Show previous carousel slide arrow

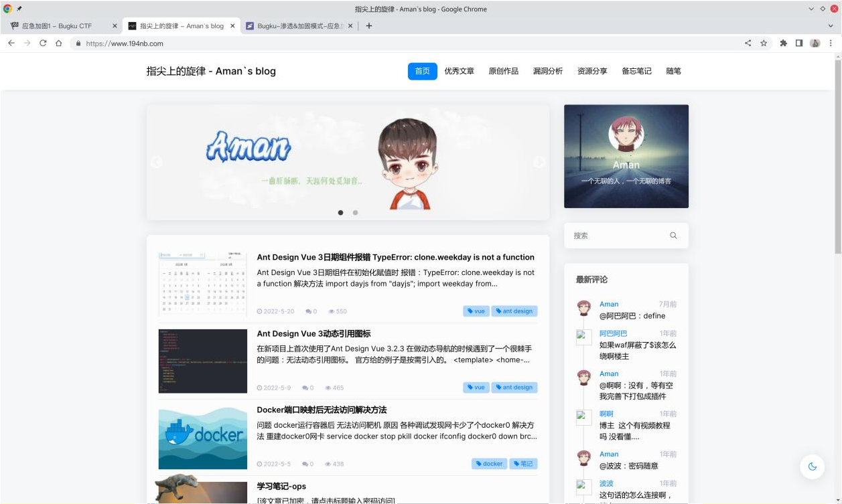157,162
